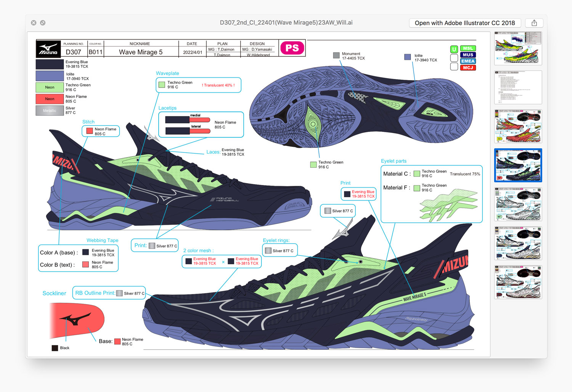This screenshot has height=392, width=572.
Task: Click the Neon Flame red legend swatch
Action: pos(50,99)
